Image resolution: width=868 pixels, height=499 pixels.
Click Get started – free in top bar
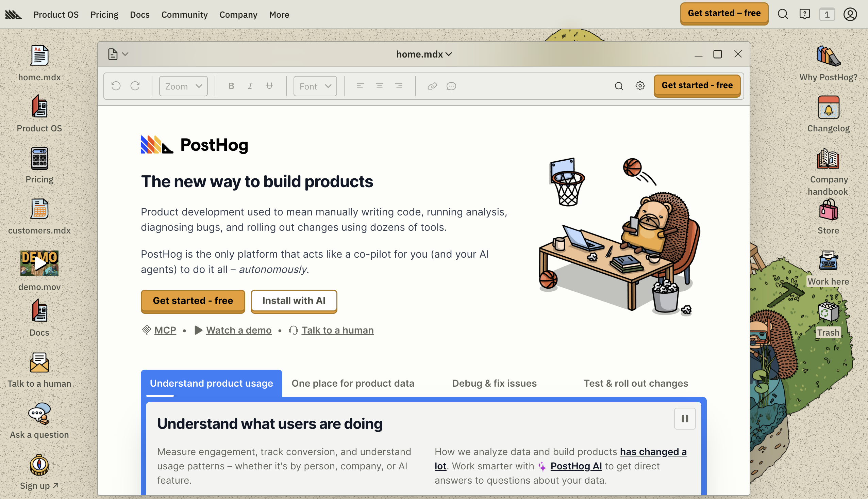tap(724, 13)
